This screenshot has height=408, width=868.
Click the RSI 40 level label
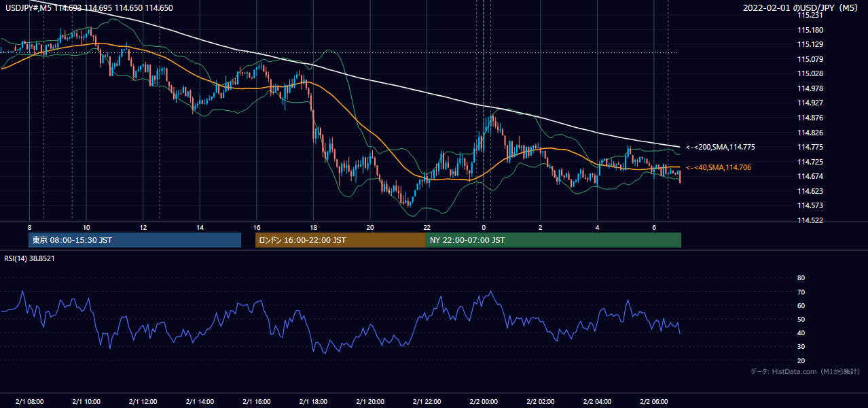point(801,333)
